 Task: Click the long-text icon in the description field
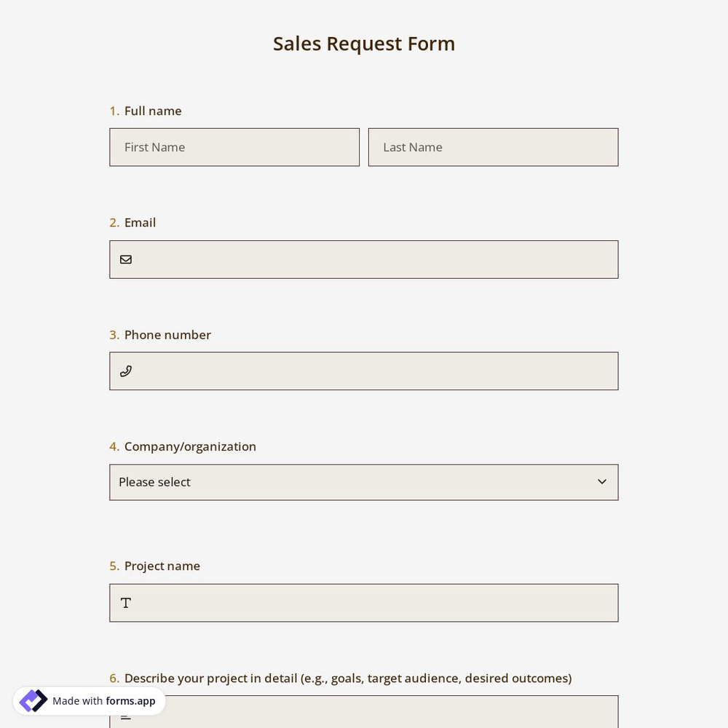point(125,716)
